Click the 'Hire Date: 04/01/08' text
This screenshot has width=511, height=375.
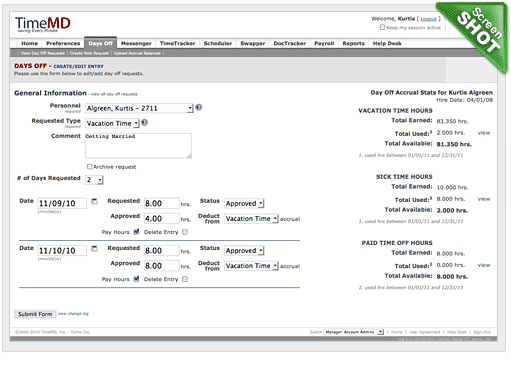point(464,100)
